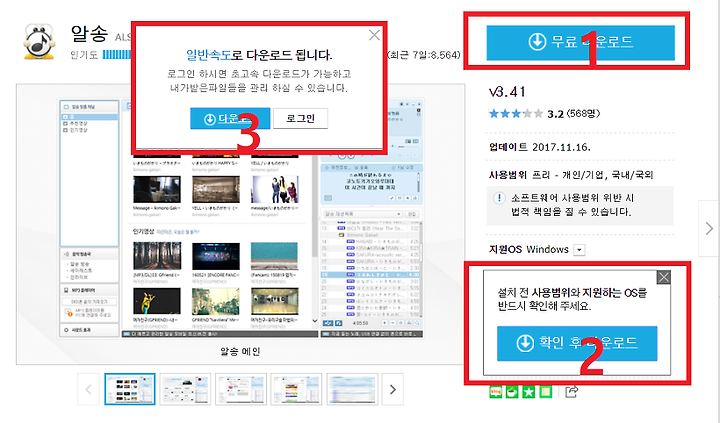
Task: Close the normal-speed download popup
Action: click(374, 35)
